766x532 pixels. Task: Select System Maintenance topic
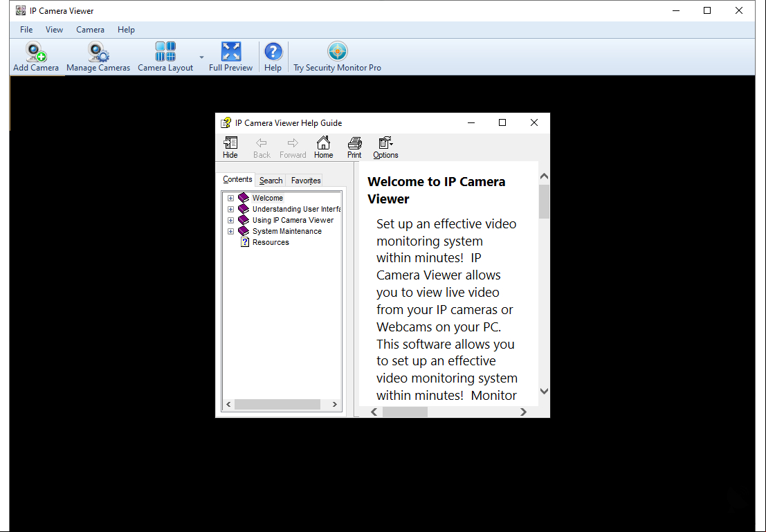(286, 232)
